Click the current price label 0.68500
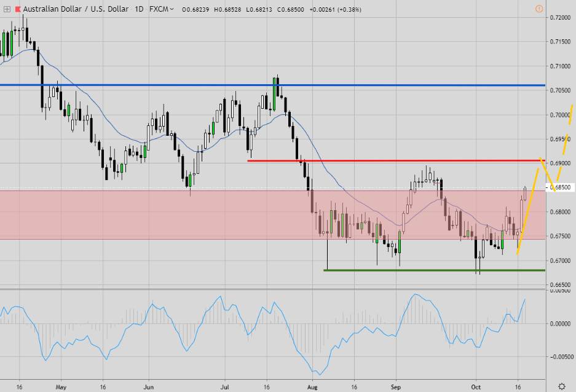This screenshot has width=576, height=392. pyautogui.click(x=561, y=187)
